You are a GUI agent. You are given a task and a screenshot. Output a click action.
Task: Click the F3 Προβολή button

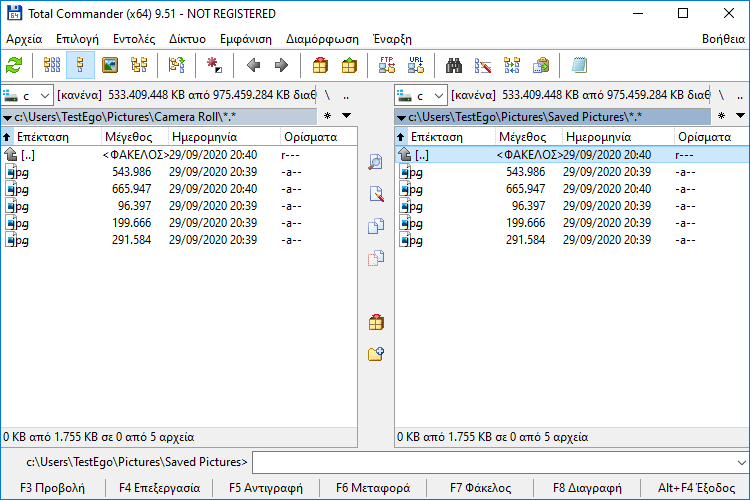pyautogui.click(x=53, y=488)
